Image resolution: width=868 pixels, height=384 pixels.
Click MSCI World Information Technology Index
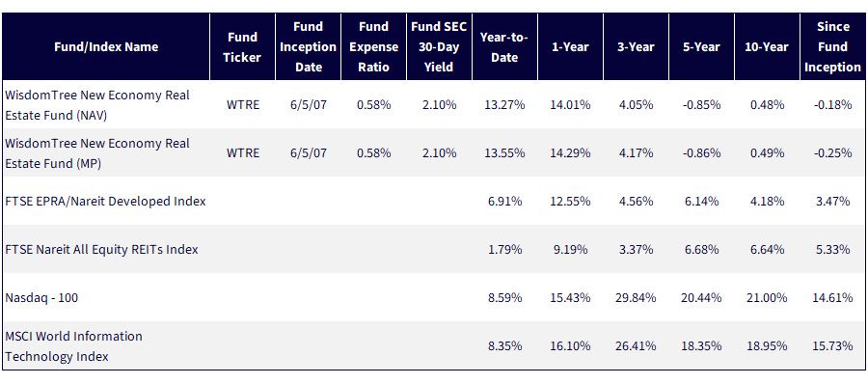pyautogui.click(x=73, y=345)
